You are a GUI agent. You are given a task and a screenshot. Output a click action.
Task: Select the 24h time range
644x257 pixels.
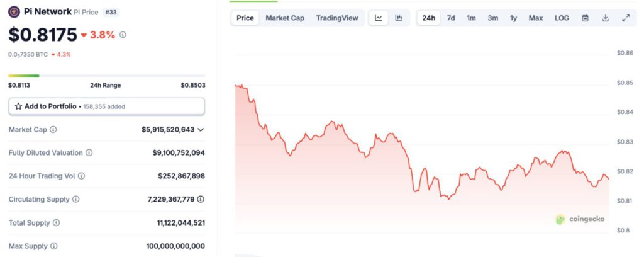[428, 18]
